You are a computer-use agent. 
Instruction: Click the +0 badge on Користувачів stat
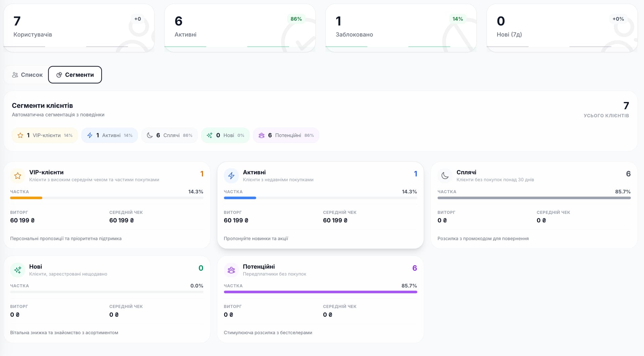click(138, 19)
